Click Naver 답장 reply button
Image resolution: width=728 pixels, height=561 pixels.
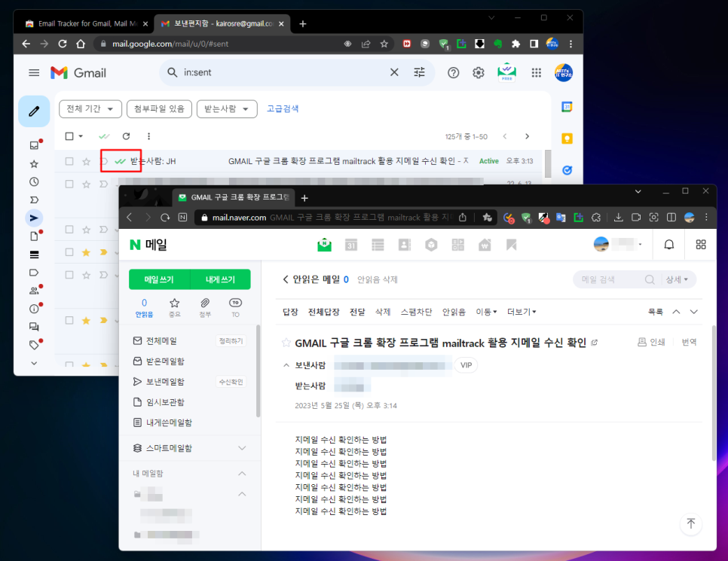[290, 312]
